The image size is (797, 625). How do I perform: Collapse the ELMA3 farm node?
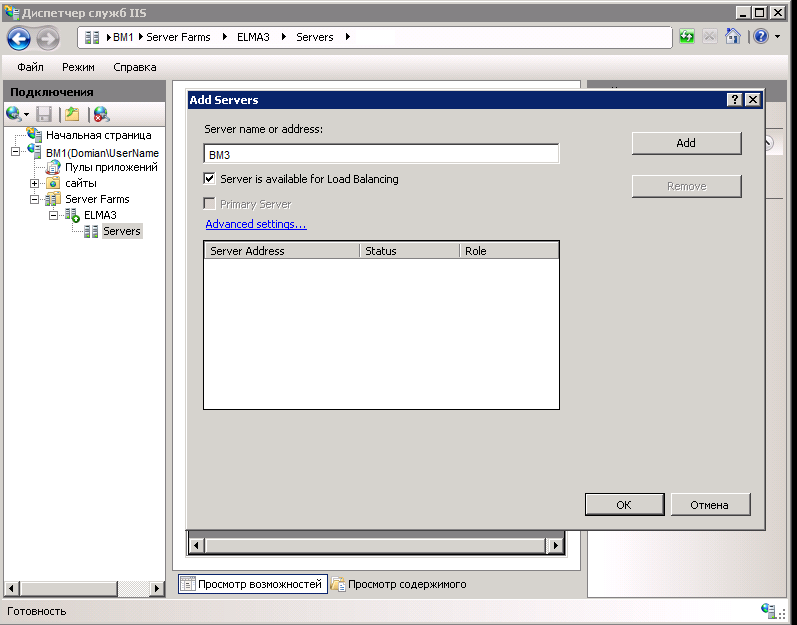coord(52,215)
